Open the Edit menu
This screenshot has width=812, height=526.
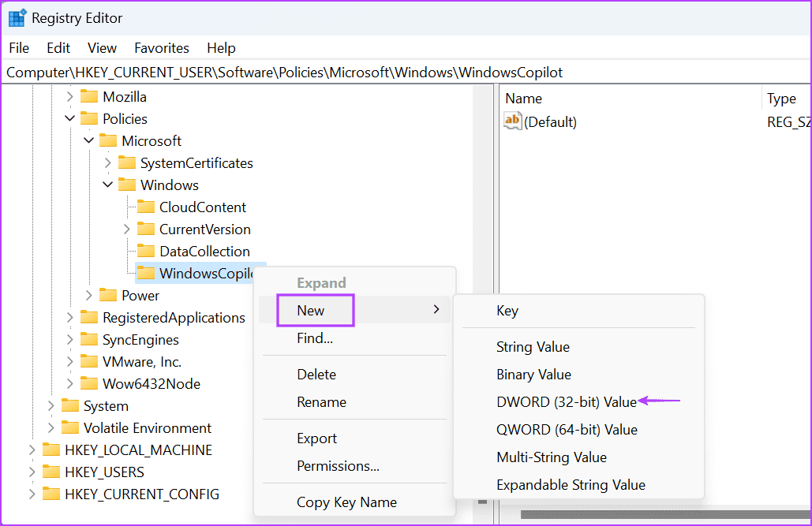pos(58,48)
